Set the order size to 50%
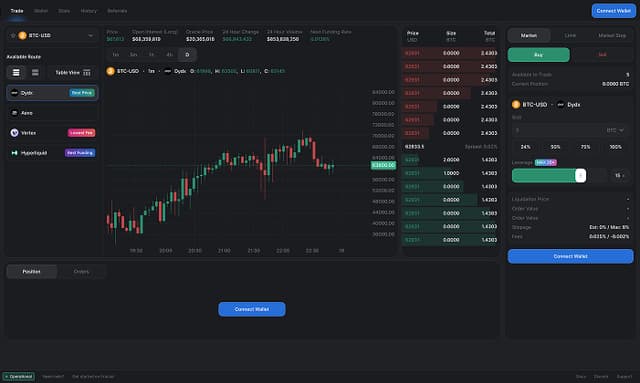640x383 pixels. point(555,147)
